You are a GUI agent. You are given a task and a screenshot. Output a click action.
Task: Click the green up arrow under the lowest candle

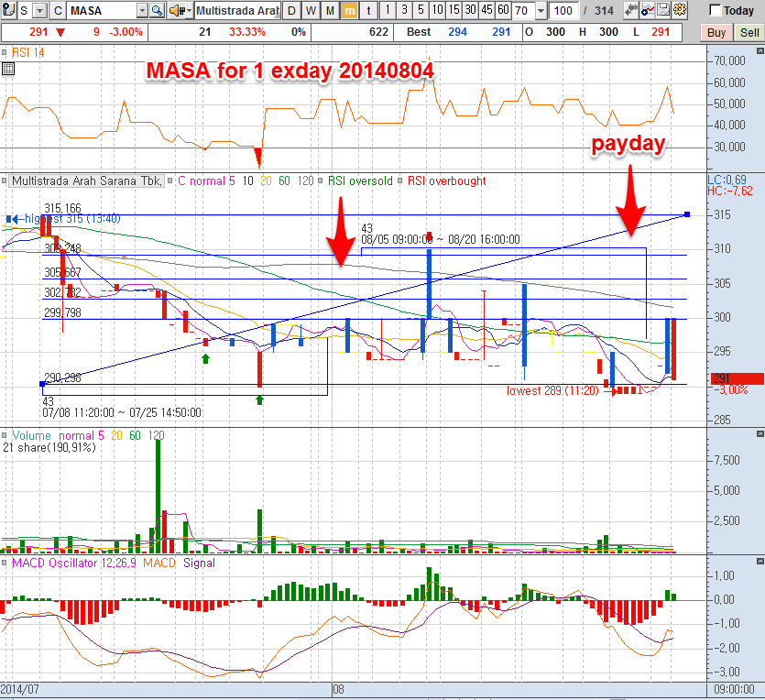[259, 400]
